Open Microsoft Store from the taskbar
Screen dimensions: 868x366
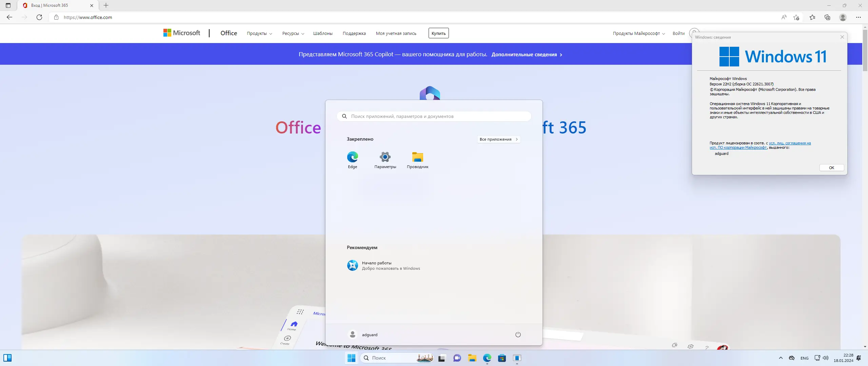click(x=502, y=358)
